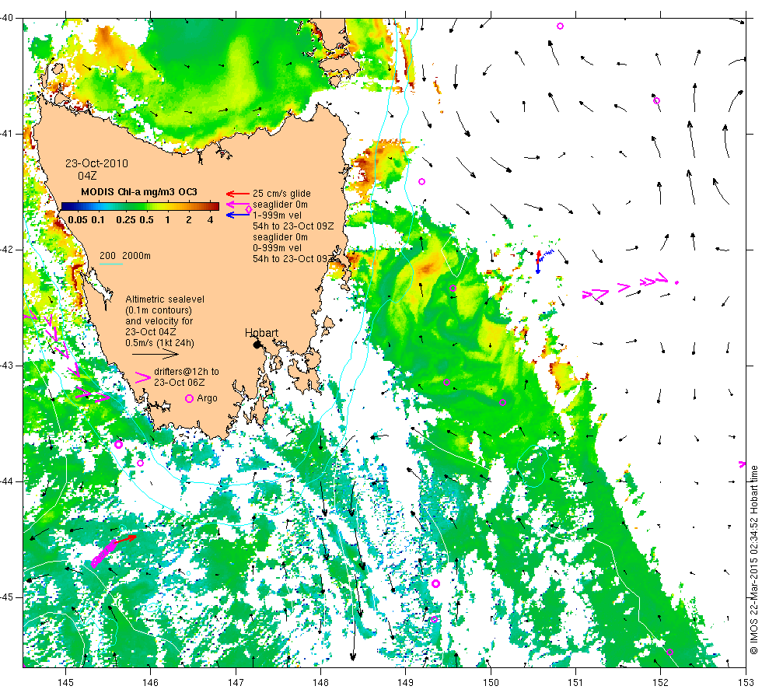
Task: Click the '0.5m/s (1kt 24h)' scale text
Action: tap(159, 343)
